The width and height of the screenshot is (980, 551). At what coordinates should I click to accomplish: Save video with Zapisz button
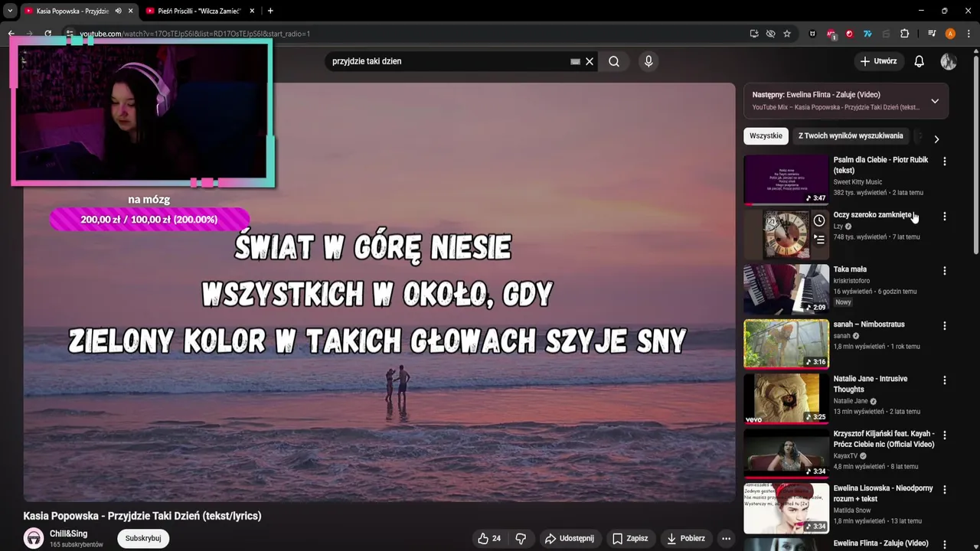pos(630,538)
